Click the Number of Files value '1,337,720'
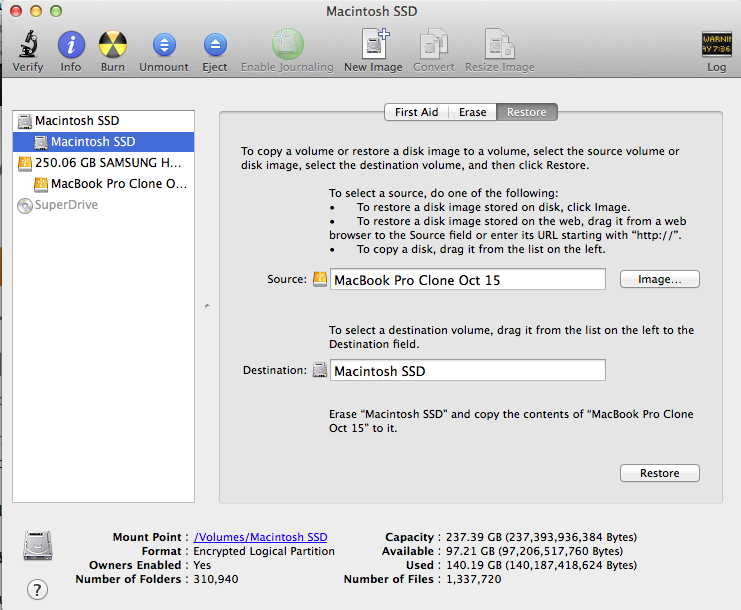 [474, 579]
